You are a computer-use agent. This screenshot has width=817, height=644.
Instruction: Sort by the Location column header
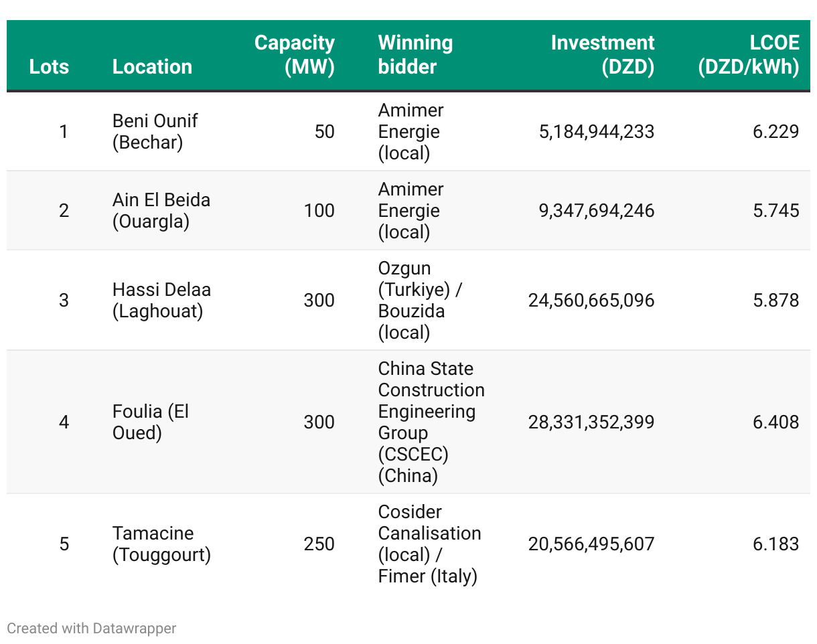coord(152,67)
